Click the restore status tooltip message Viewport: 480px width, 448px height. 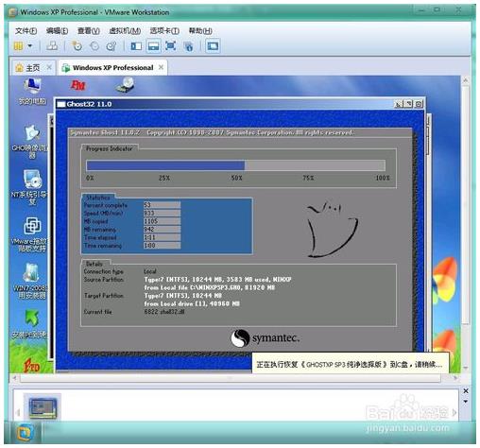351,364
